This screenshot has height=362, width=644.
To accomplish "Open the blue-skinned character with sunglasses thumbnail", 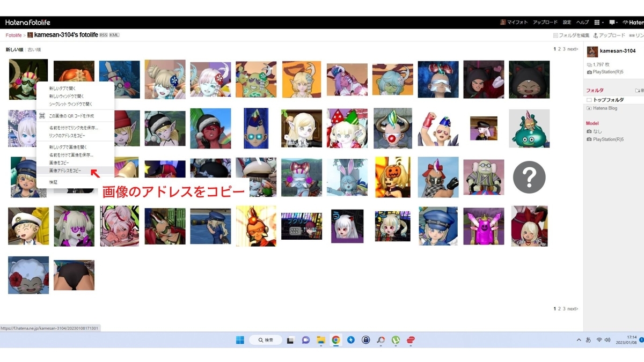I will (x=256, y=128).
